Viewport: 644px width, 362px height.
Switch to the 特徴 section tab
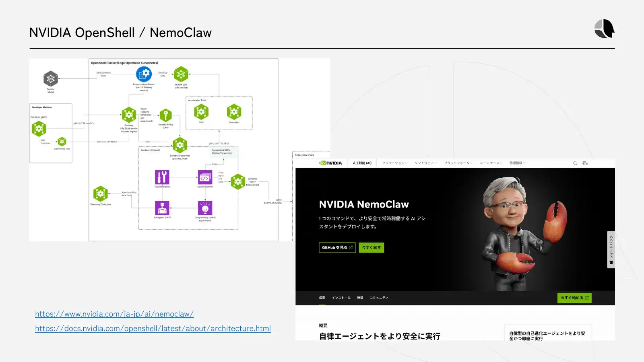pos(360,298)
